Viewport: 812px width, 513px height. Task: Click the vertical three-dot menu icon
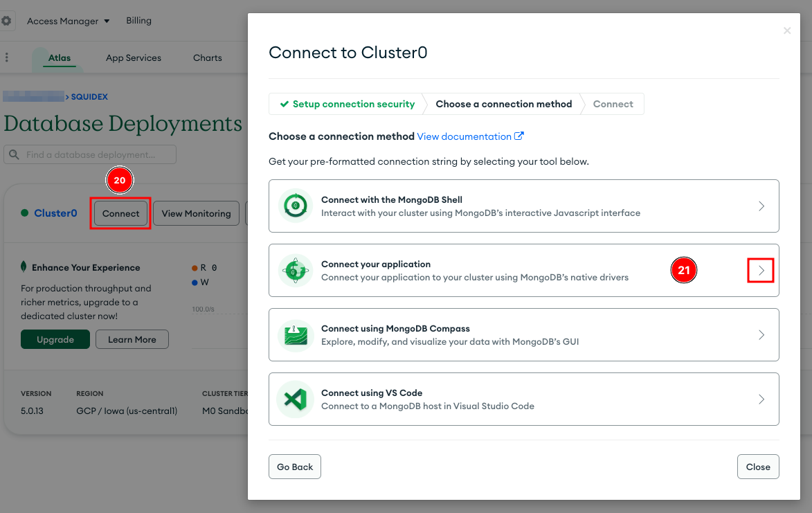(x=7, y=57)
